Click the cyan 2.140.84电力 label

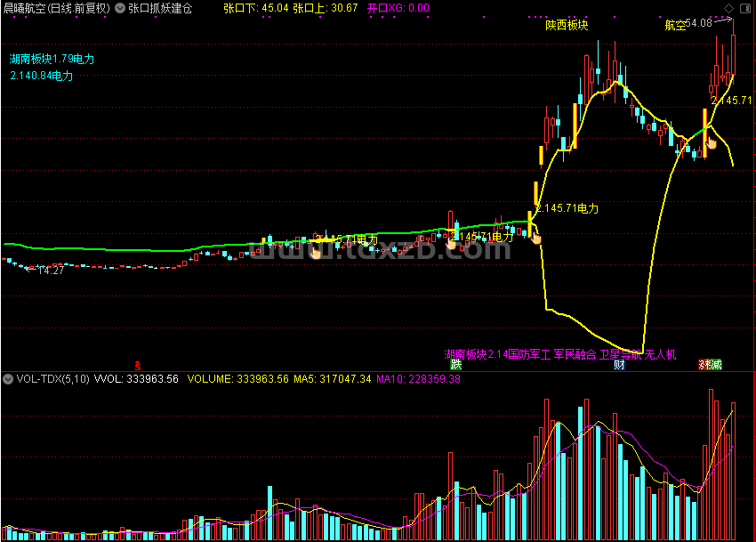pos(42,76)
